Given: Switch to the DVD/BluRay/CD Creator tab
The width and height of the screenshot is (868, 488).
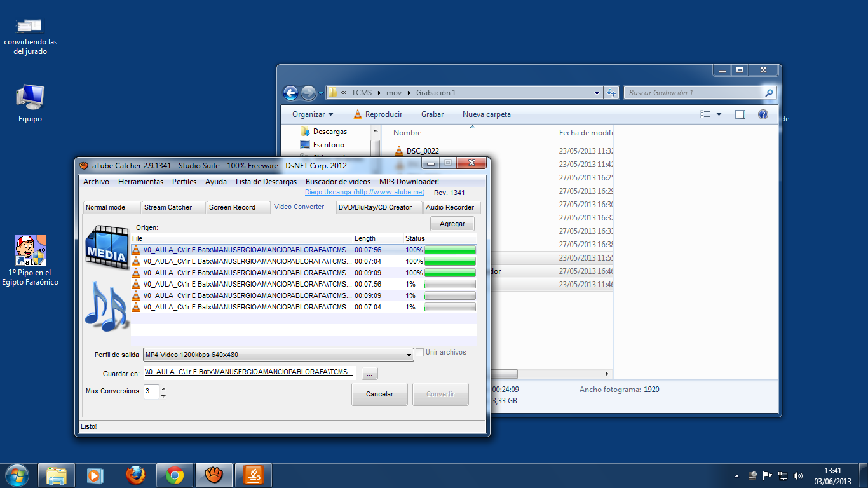Looking at the screenshot, I should pos(379,207).
